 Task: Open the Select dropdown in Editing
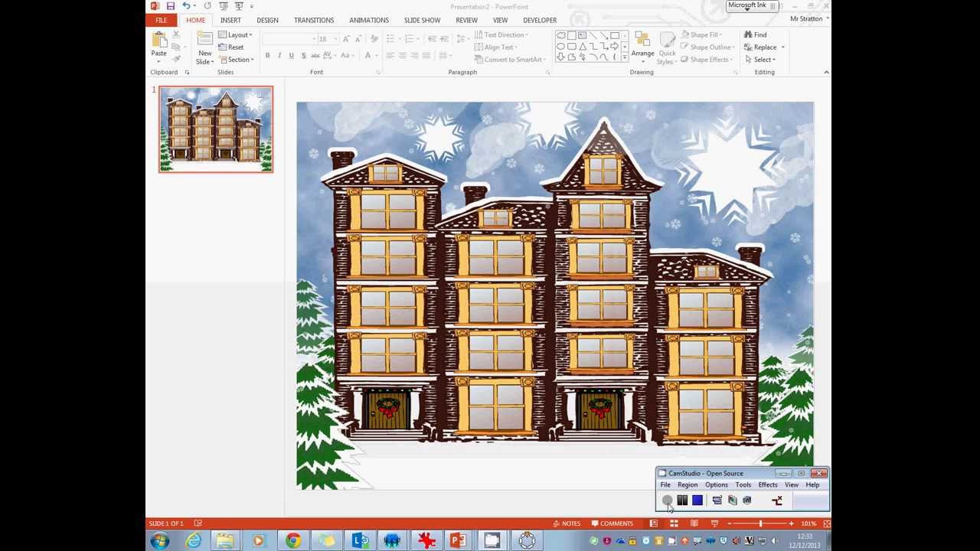759,60
